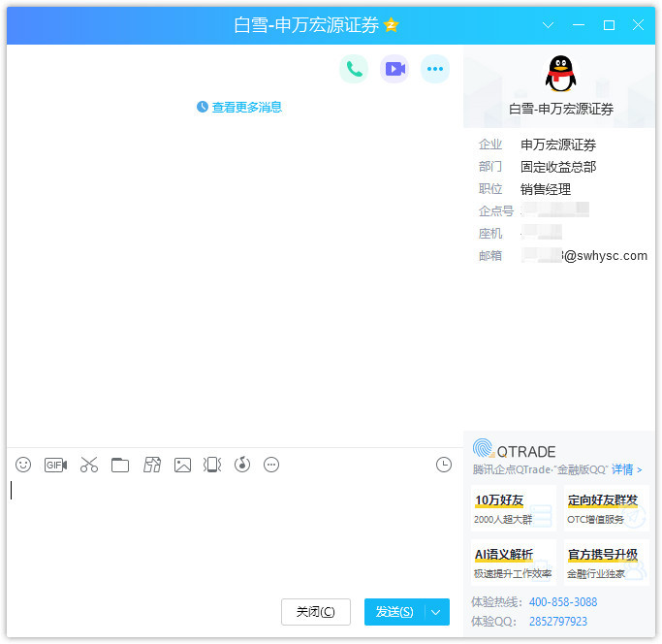Expand the title bar dropdown chevron
Viewport: 662px width, 644px height.
[x=548, y=25]
